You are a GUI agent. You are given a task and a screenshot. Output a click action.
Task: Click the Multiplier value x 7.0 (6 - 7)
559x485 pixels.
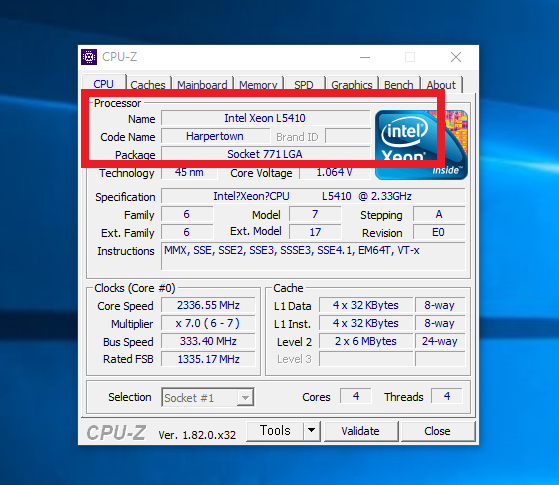point(208,323)
